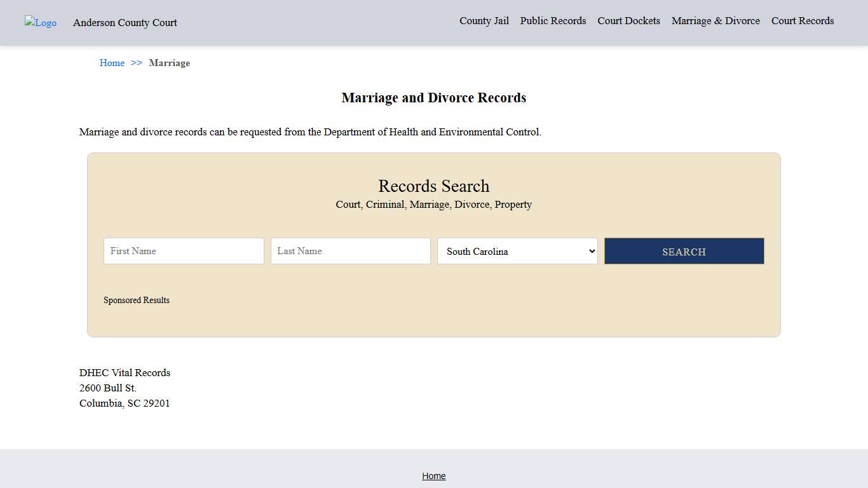868x488 pixels.
Task: Select Marriage & Divorce in the header
Action: [715, 20]
